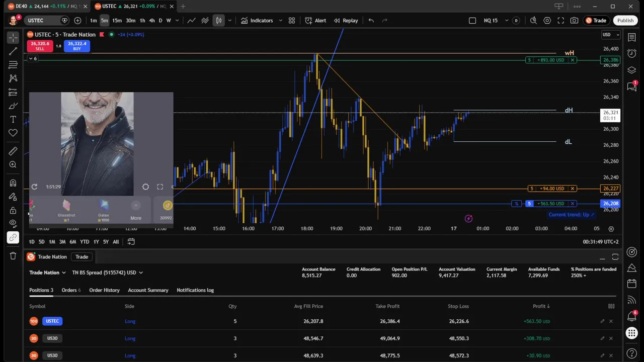Expand the Indicators favorites dropdown arrow
Viewport: 644px width, 362px height.
(280, 21)
